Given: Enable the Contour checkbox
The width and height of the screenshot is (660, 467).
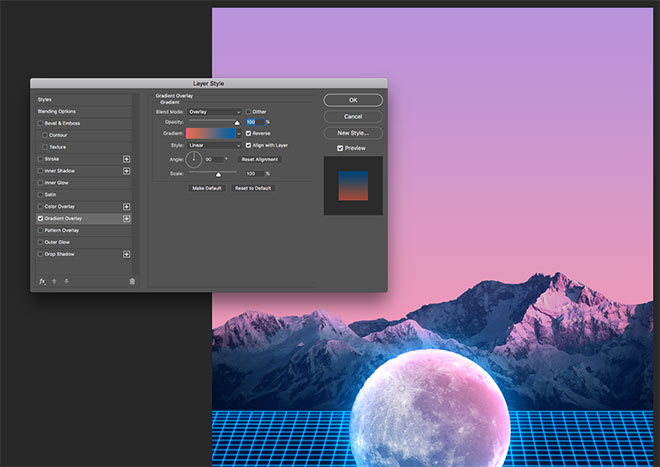Looking at the screenshot, I should (45, 135).
